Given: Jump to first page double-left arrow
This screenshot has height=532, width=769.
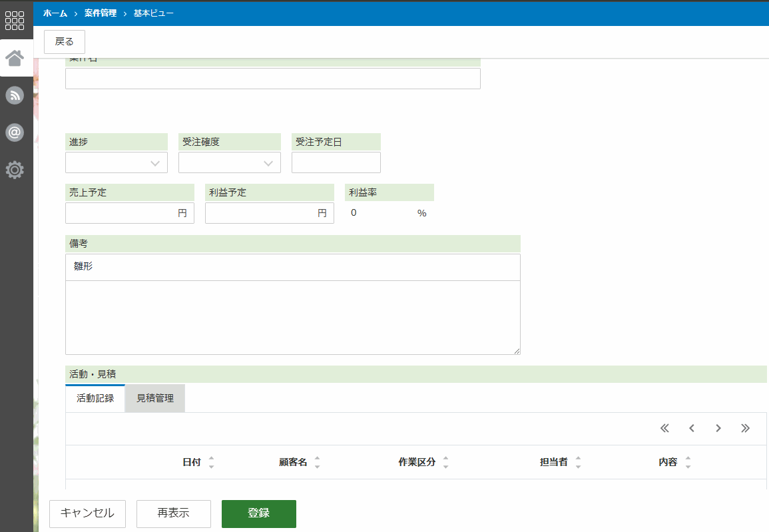Looking at the screenshot, I should (x=664, y=428).
